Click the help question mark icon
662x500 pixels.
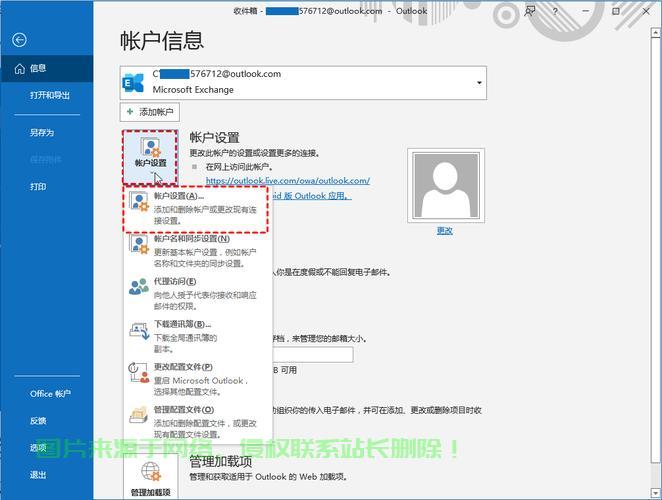coord(555,11)
